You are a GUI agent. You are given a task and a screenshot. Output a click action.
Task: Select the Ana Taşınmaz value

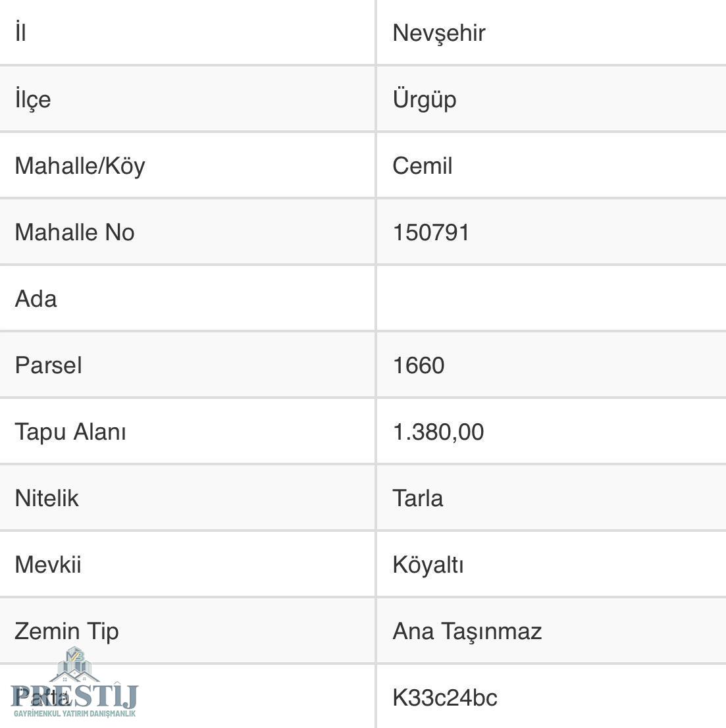coord(467,631)
